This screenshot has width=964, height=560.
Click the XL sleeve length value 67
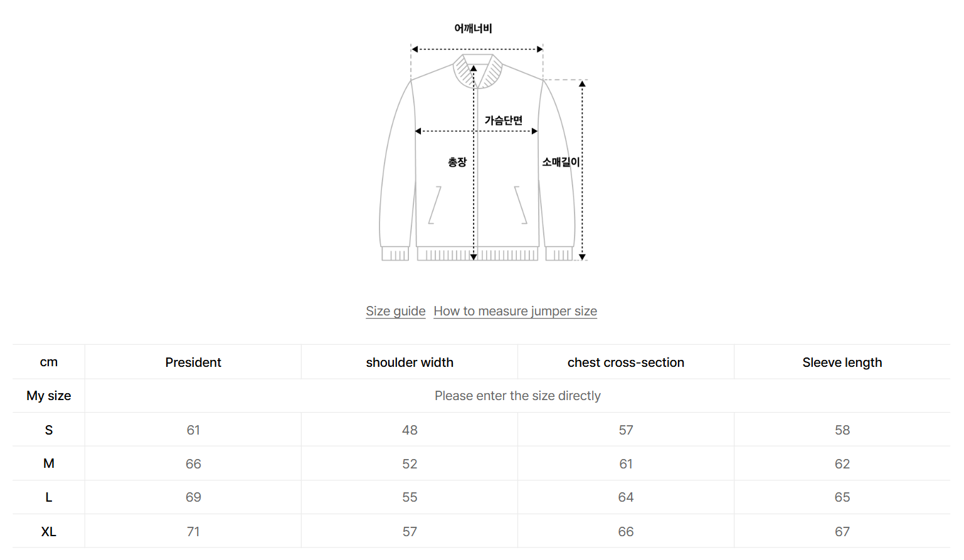[x=842, y=532]
